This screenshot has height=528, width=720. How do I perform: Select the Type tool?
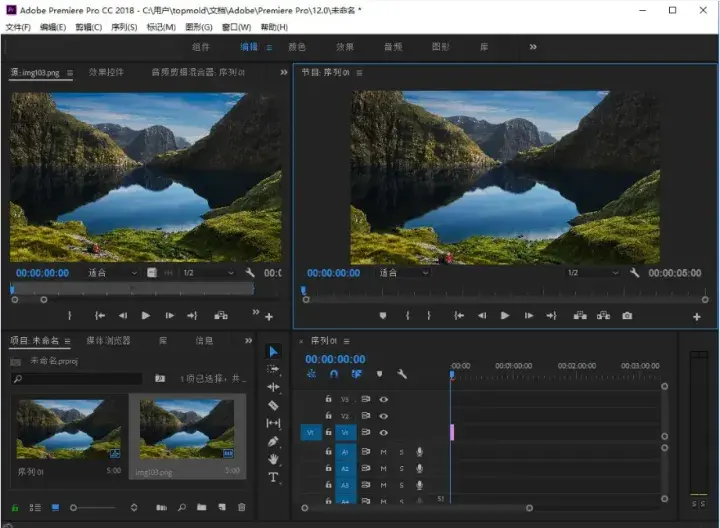(274, 477)
